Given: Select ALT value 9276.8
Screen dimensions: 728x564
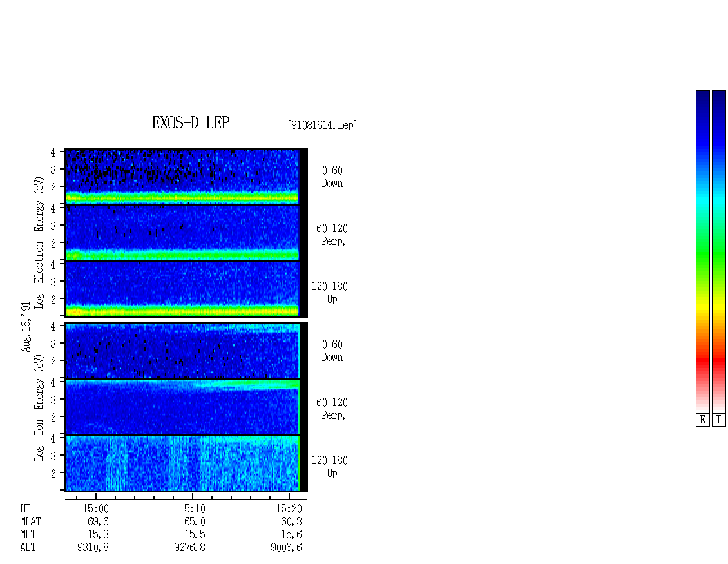Looking at the screenshot, I should pos(189,548).
